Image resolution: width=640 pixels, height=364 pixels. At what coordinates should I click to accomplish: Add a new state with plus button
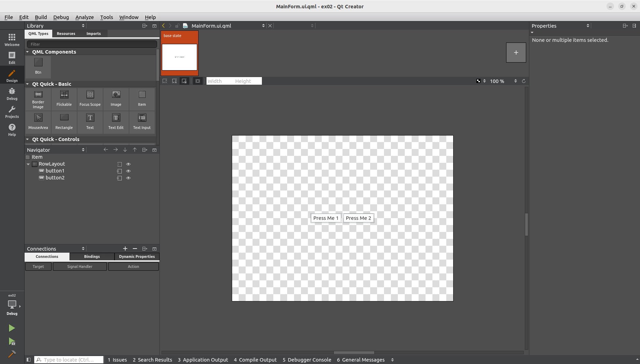(x=516, y=53)
